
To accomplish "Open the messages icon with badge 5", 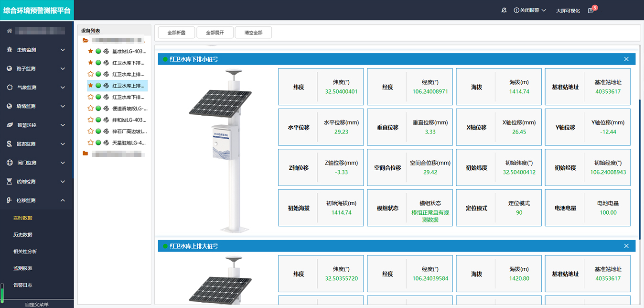I will [591, 11].
